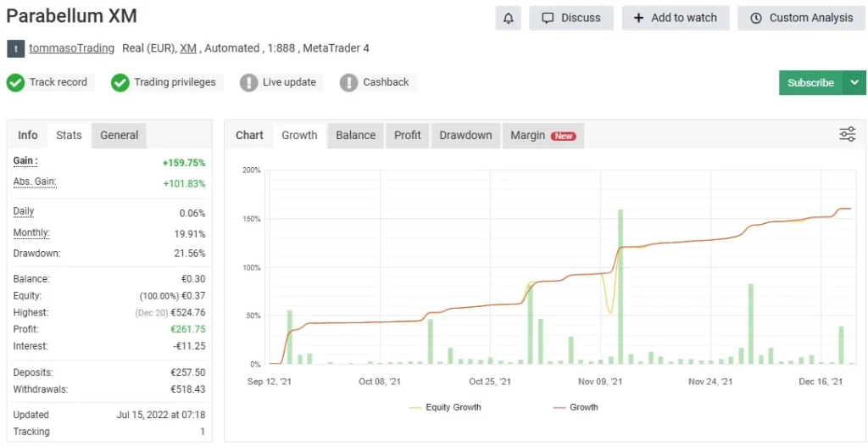Switch to the Stats tab

point(69,135)
